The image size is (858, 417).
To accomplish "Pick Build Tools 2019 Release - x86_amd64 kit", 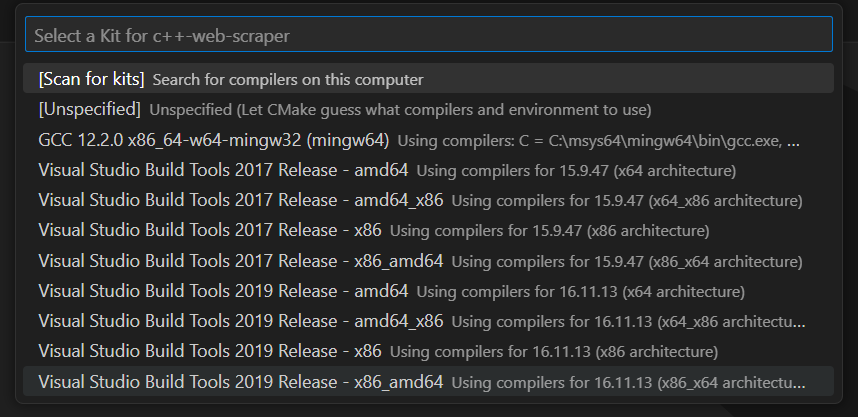I will pyautogui.click(x=240, y=382).
